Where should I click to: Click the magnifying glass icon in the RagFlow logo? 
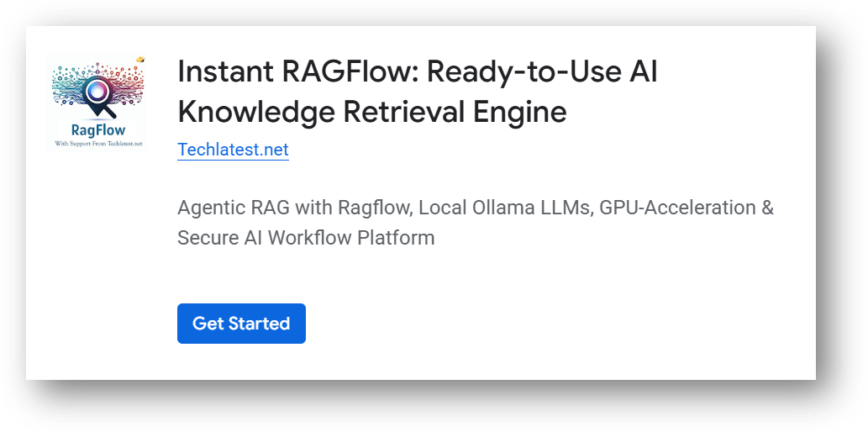97,94
